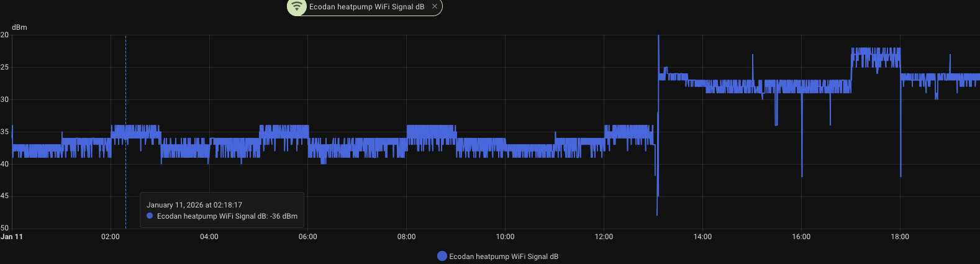Click the -36 dBm reading in the tooltip
The width and height of the screenshot is (980, 264).
[284, 216]
